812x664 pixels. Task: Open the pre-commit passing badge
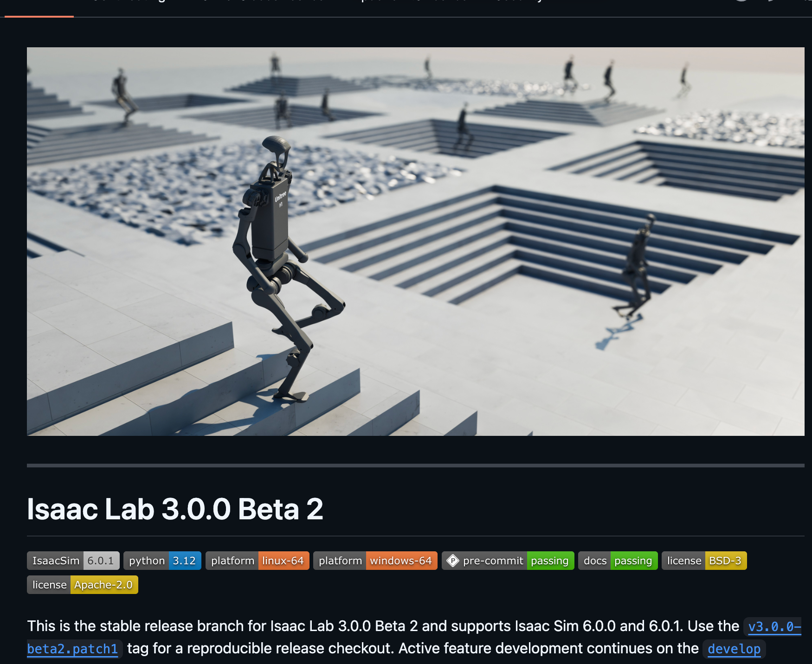point(508,561)
